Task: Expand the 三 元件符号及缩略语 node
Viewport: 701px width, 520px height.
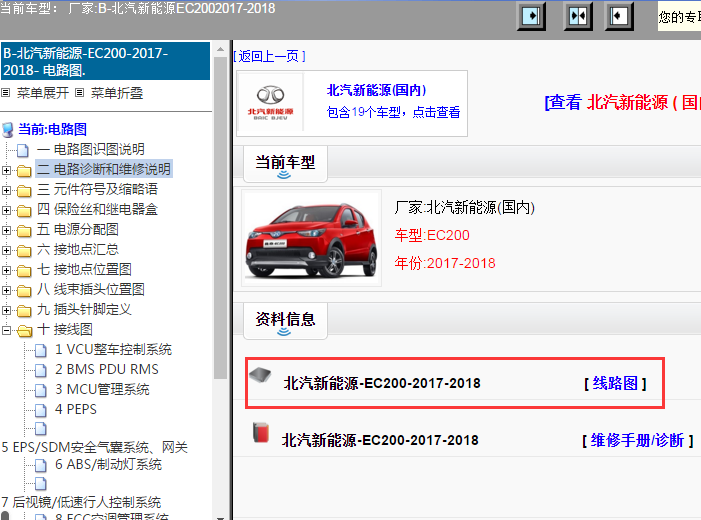Action: [x=6, y=190]
